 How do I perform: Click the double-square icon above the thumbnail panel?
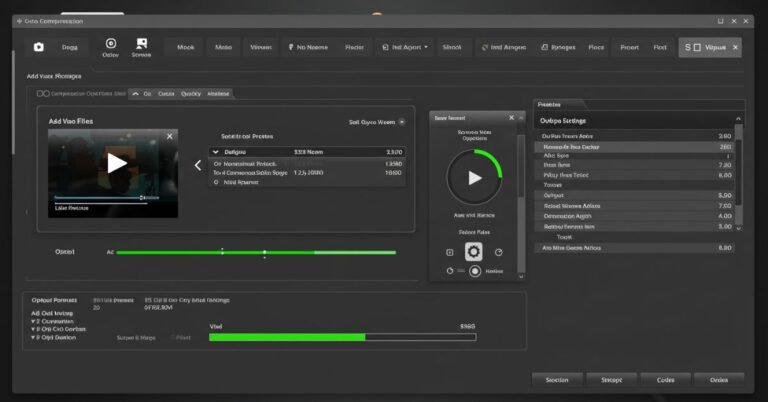point(43,94)
